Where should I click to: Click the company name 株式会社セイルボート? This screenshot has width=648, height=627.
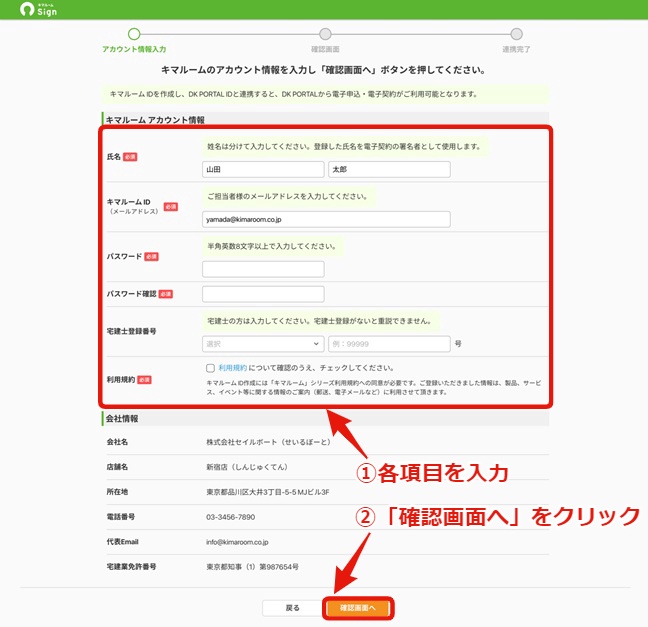point(268,442)
